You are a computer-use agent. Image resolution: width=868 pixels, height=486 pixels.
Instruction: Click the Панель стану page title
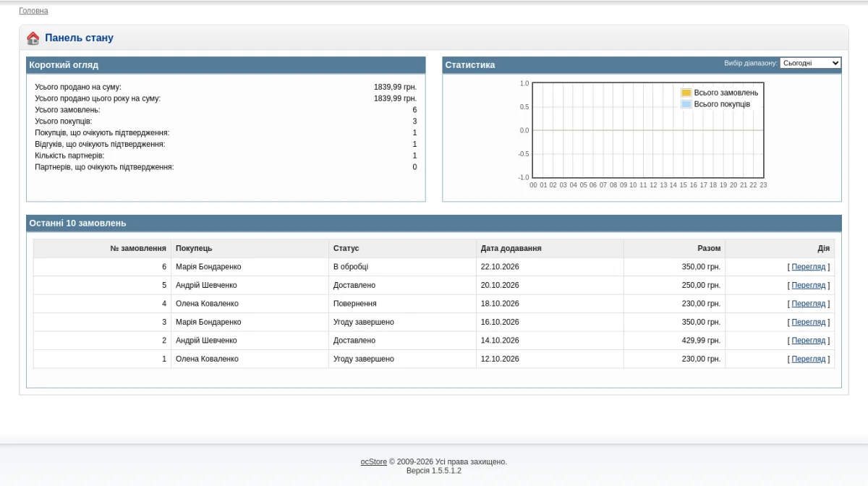80,38
